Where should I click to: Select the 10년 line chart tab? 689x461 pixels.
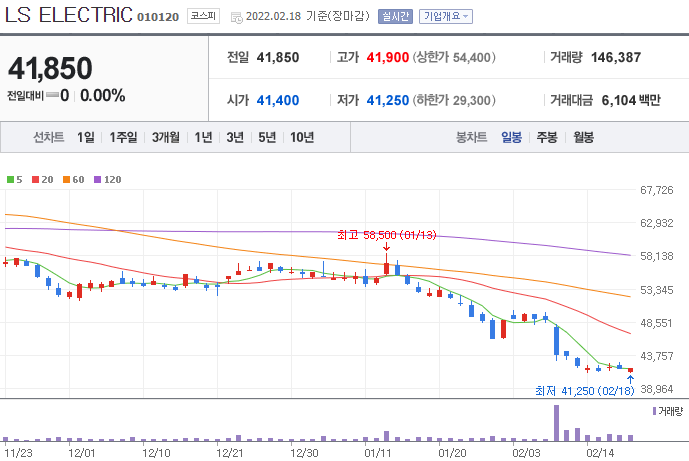tap(302, 137)
